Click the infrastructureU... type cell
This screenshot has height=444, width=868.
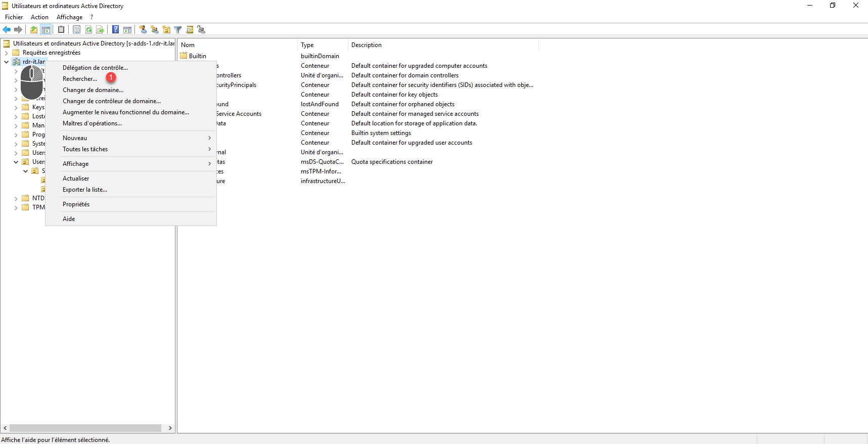coord(323,181)
